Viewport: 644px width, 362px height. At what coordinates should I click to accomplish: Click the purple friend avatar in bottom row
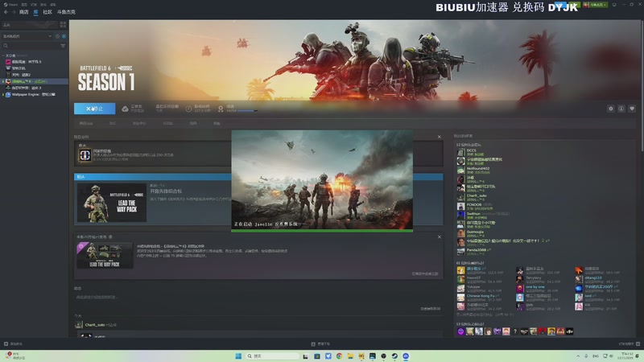click(x=460, y=331)
